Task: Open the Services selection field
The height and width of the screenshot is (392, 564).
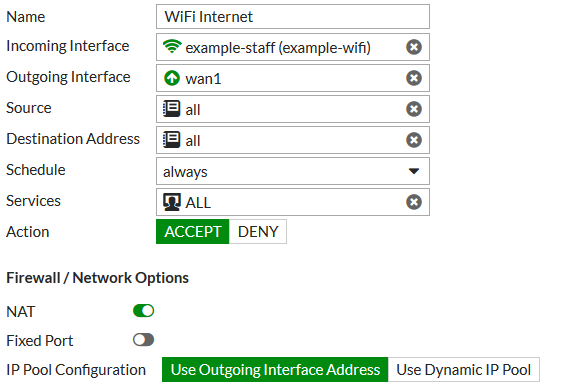Action: [293, 202]
